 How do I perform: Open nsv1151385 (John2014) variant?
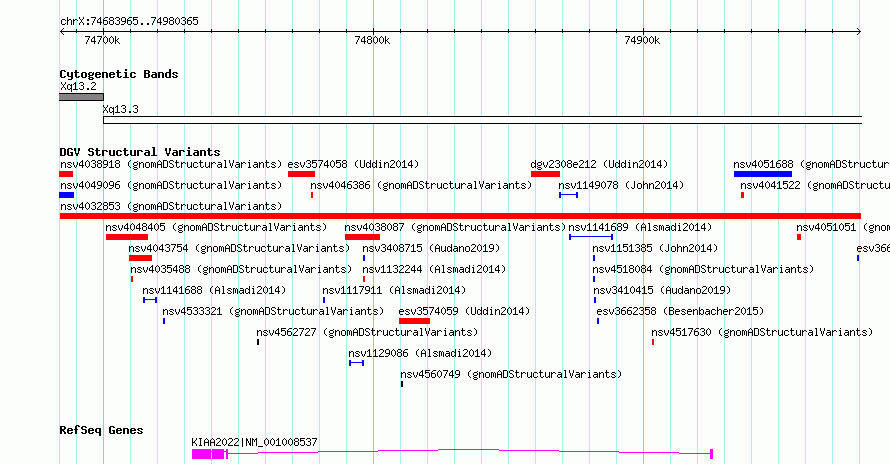point(655,249)
